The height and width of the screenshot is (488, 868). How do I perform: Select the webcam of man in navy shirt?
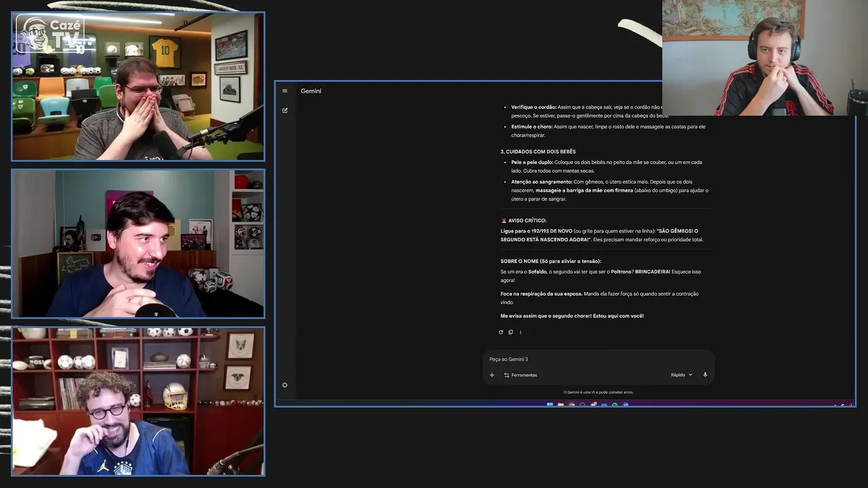pos(138,244)
